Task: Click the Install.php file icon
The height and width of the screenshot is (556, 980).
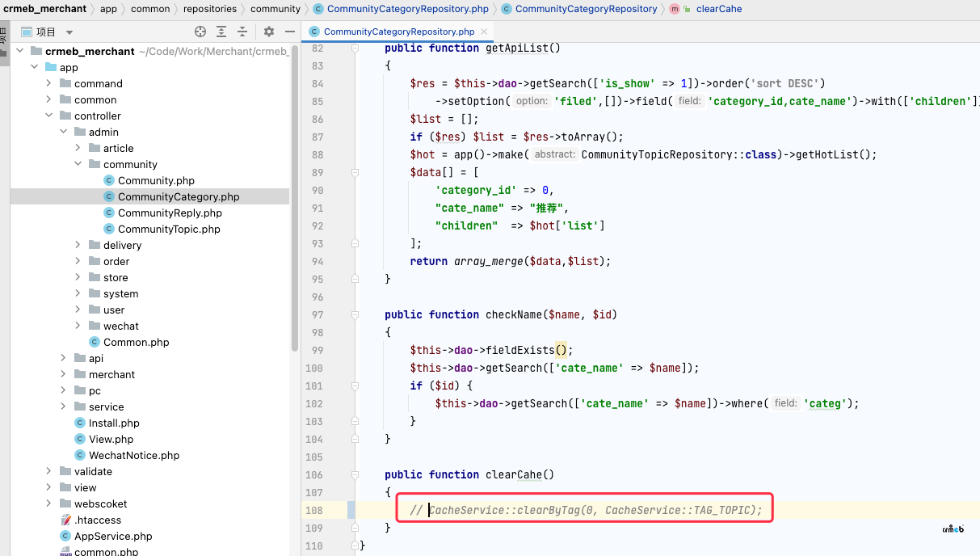Action: (x=80, y=423)
